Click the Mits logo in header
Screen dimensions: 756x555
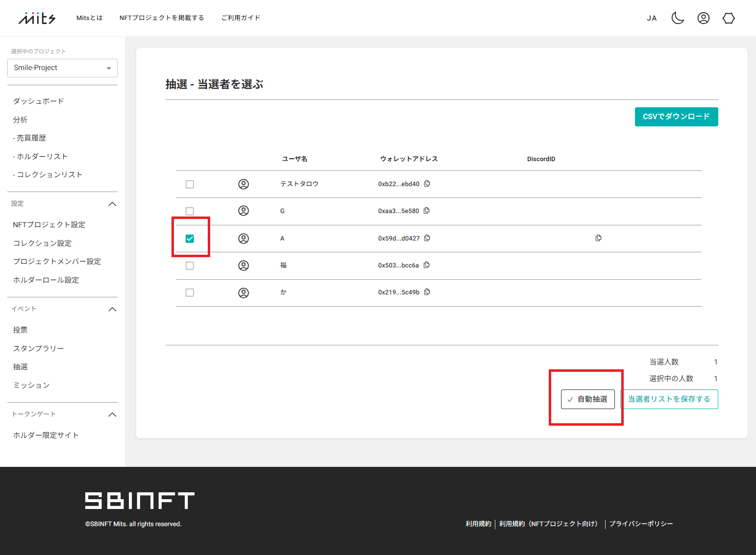(x=37, y=18)
